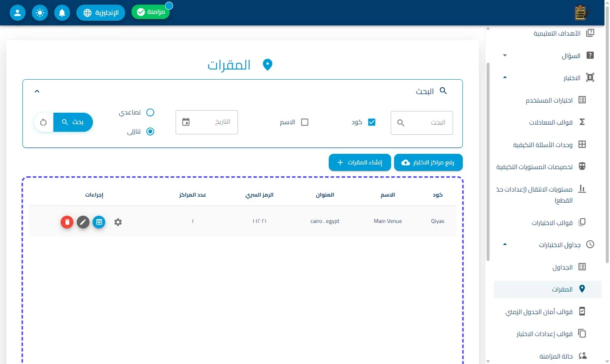Click the بحث search button
This screenshot has height=364, width=610.
coord(73,122)
